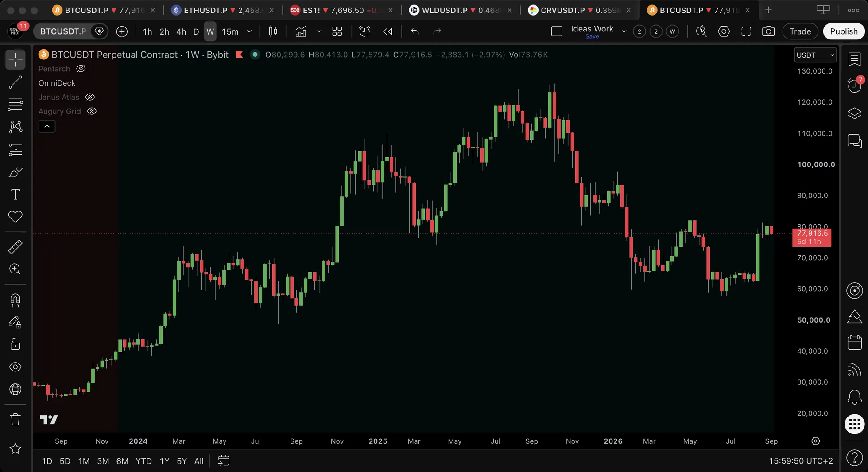
Task: Undo the last chart action
Action: click(x=415, y=31)
